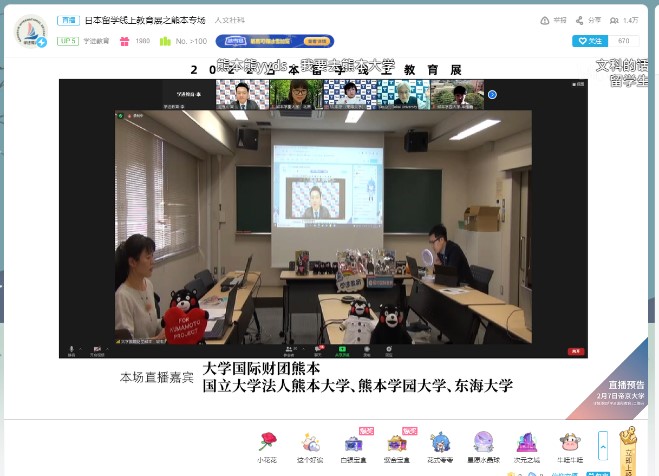659x476 pixels.
Task: Click the red Zoom leave button
Action: click(x=576, y=351)
